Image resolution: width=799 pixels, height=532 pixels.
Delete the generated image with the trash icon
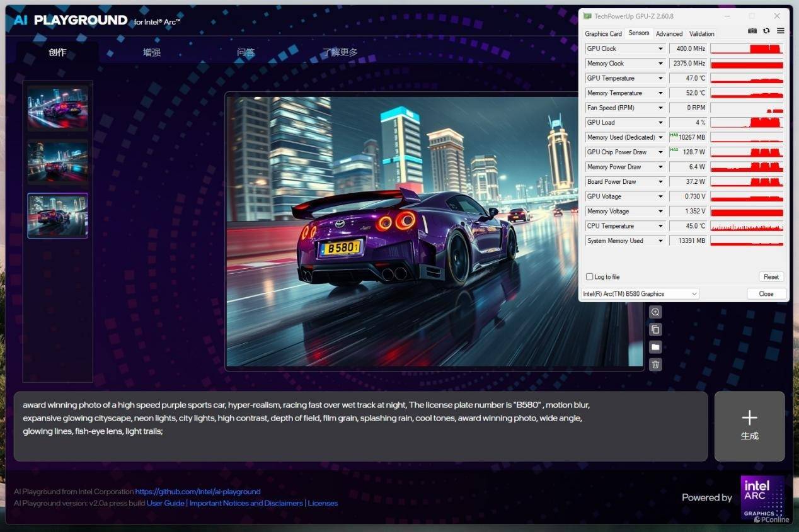655,365
